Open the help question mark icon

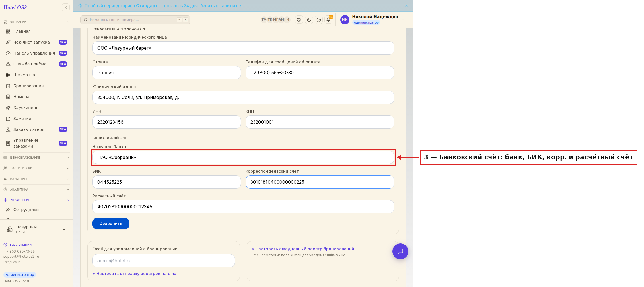319,20
